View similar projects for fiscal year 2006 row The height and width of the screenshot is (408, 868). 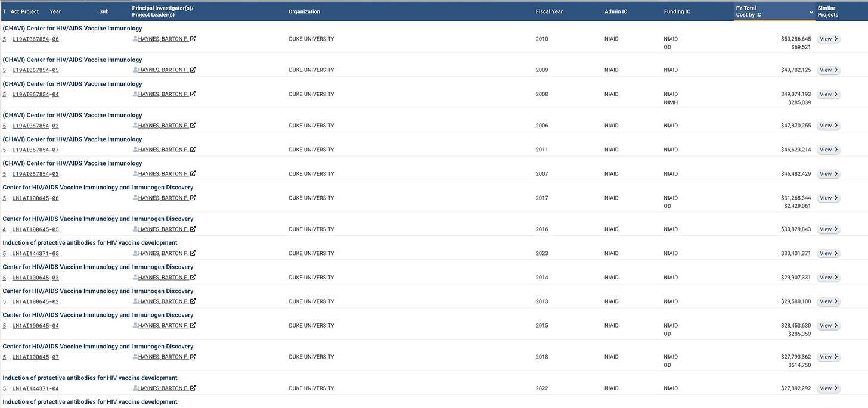coord(828,126)
